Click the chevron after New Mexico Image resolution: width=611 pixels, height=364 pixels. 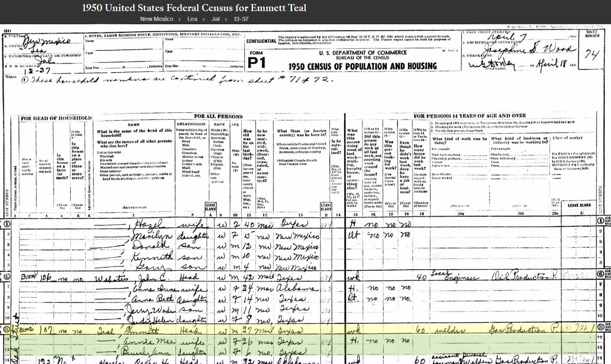[180, 19]
